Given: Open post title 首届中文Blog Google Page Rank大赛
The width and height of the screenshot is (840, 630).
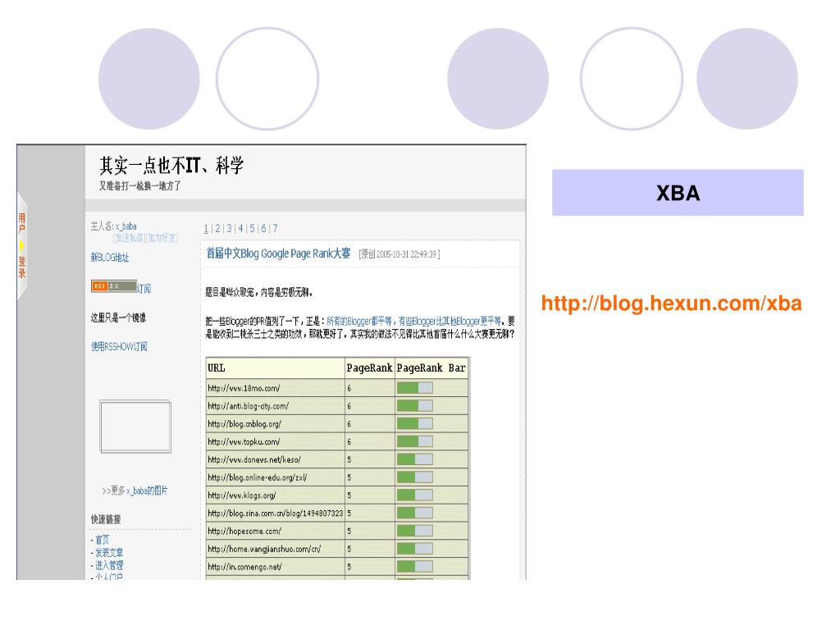Looking at the screenshot, I should pos(278,253).
